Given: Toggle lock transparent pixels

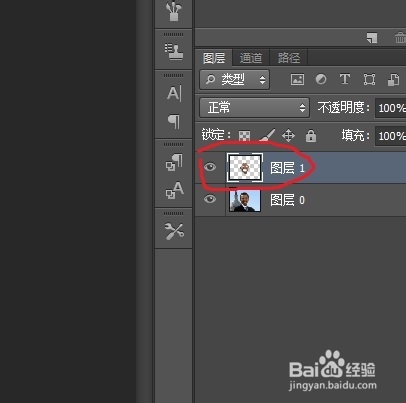Looking at the screenshot, I should [244, 136].
